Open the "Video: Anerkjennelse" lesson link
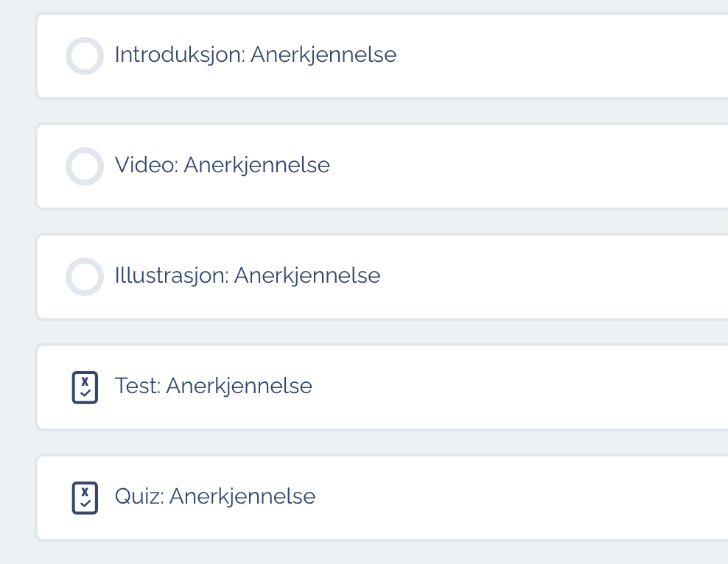The image size is (728, 564). point(222,166)
